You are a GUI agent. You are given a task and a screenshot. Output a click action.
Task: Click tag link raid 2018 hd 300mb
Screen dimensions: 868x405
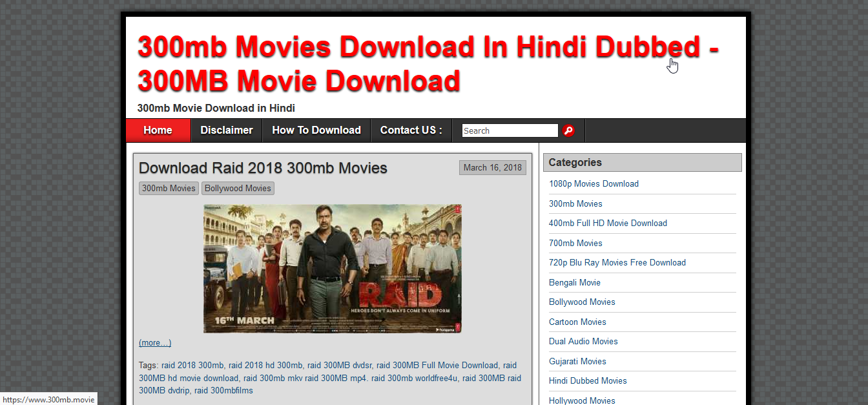click(x=265, y=366)
